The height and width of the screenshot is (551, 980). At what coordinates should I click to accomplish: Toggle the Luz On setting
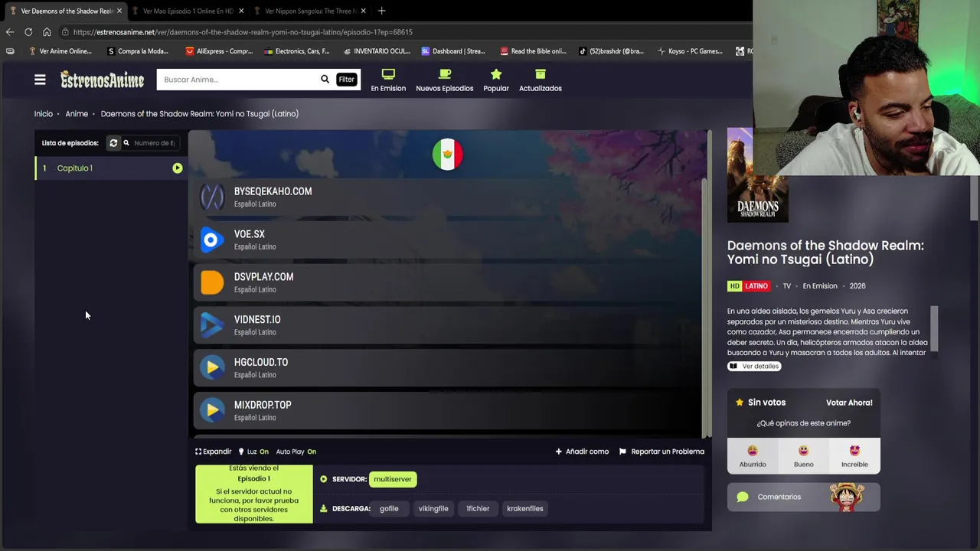pos(253,452)
